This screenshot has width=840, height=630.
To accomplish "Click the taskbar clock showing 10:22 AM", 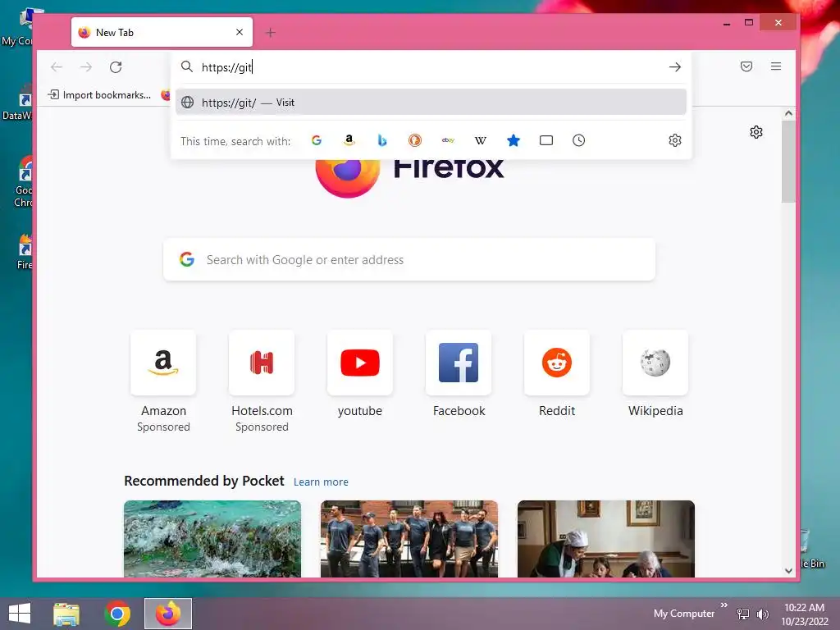I will 804,614.
